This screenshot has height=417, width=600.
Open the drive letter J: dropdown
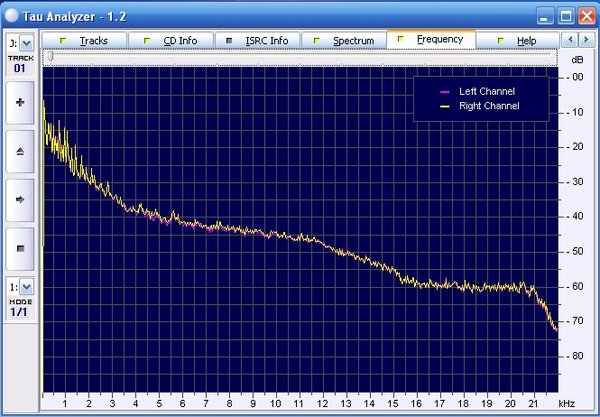26,43
